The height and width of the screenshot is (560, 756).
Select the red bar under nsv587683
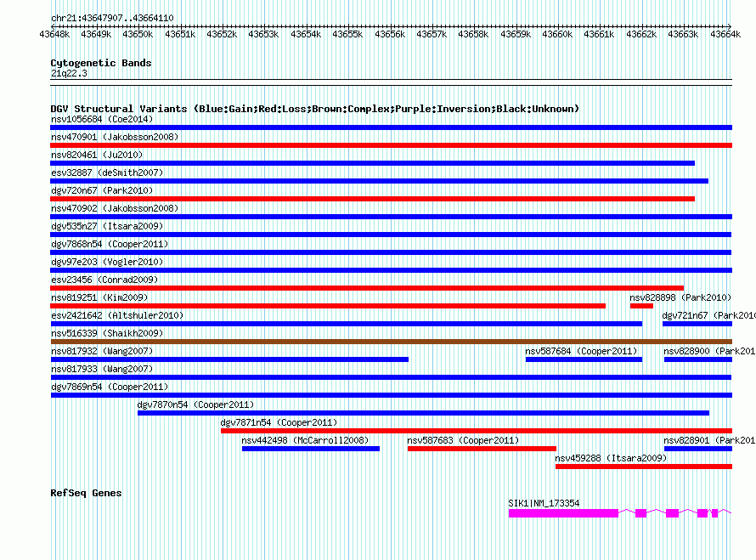[x=482, y=449]
